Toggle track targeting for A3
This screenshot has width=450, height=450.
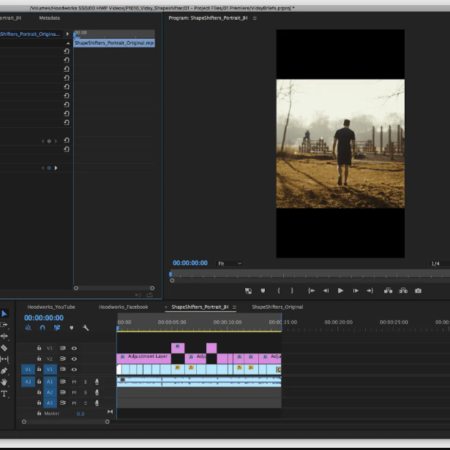[x=50, y=403]
